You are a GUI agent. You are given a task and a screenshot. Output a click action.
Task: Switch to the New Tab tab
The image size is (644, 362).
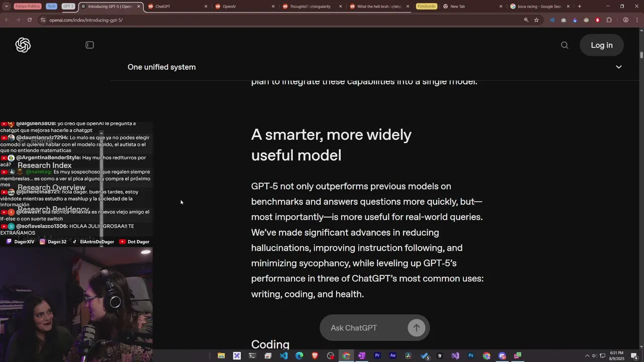(x=473, y=7)
